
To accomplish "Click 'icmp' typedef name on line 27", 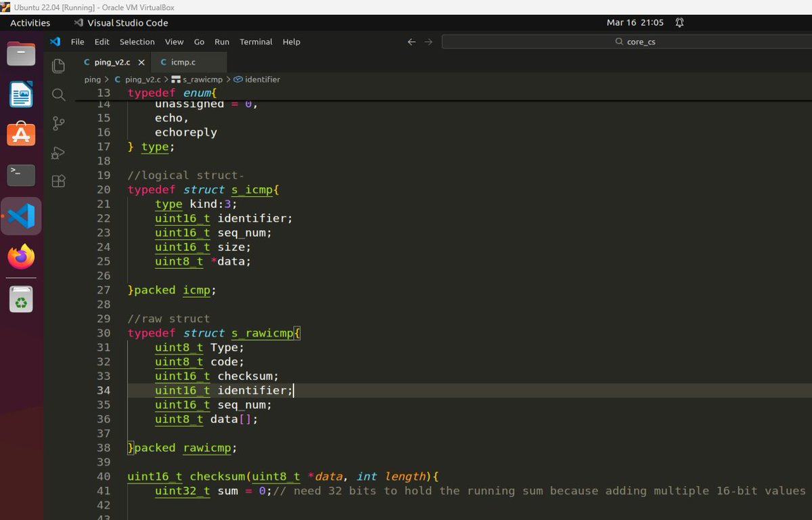I will coord(197,290).
